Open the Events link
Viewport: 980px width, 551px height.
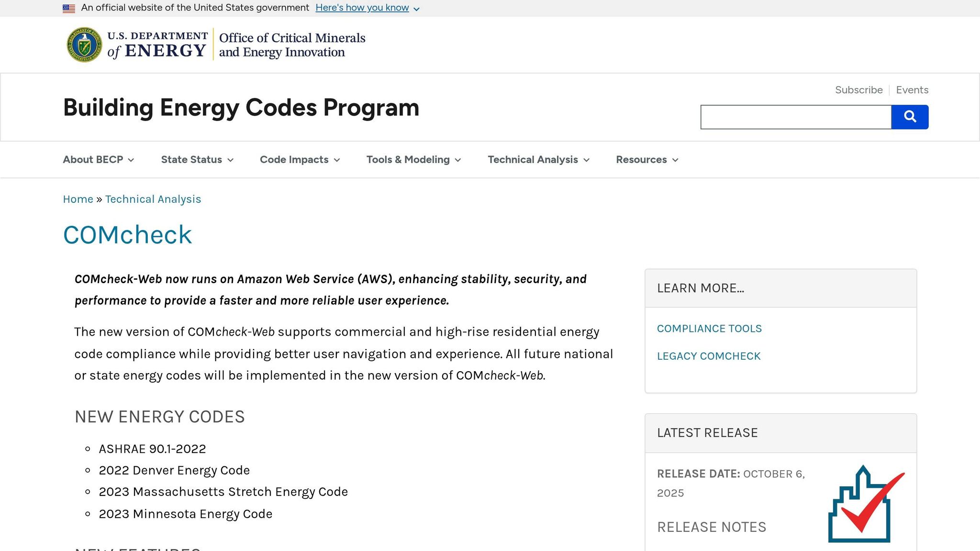pyautogui.click(x=912, y=90)
